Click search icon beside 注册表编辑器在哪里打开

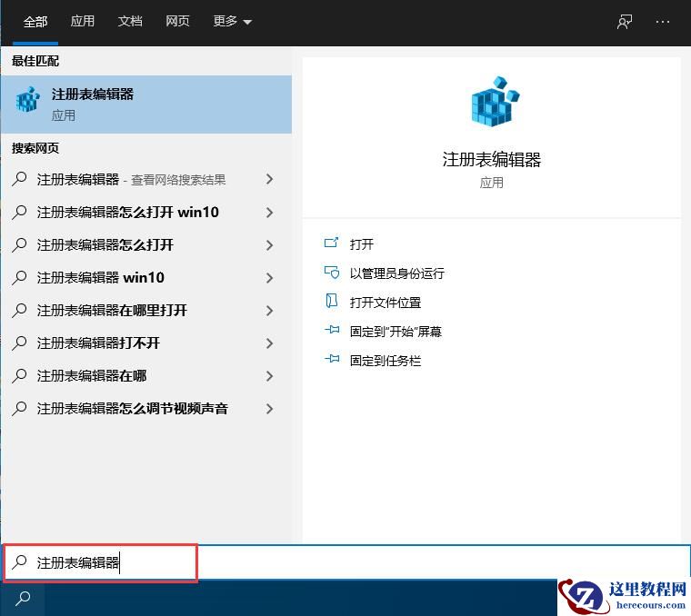[x=19, y=310]
